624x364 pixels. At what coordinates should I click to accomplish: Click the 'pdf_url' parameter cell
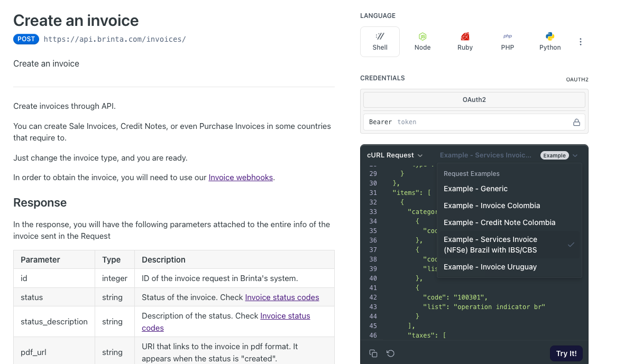pos(54,352)
